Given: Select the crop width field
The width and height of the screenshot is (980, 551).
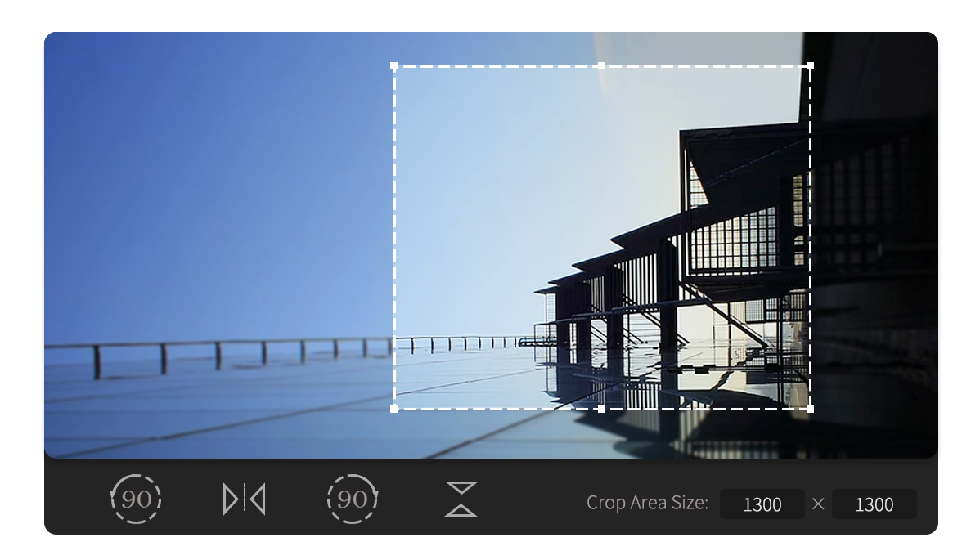Looking at the screenshot, I should 762,504.
